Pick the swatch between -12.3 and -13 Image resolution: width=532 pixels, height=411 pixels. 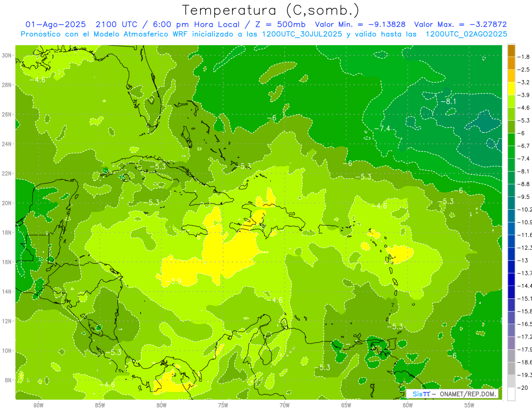click(511, 254)
